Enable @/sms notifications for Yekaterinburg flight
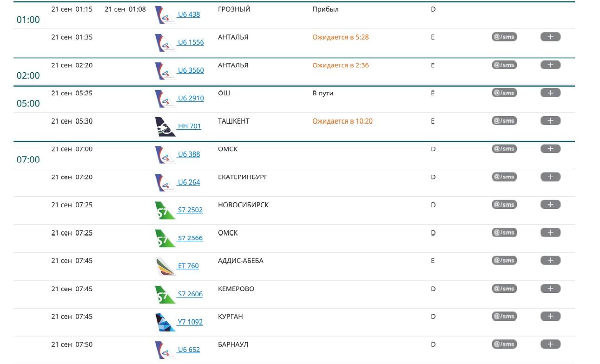 point(504,177)
